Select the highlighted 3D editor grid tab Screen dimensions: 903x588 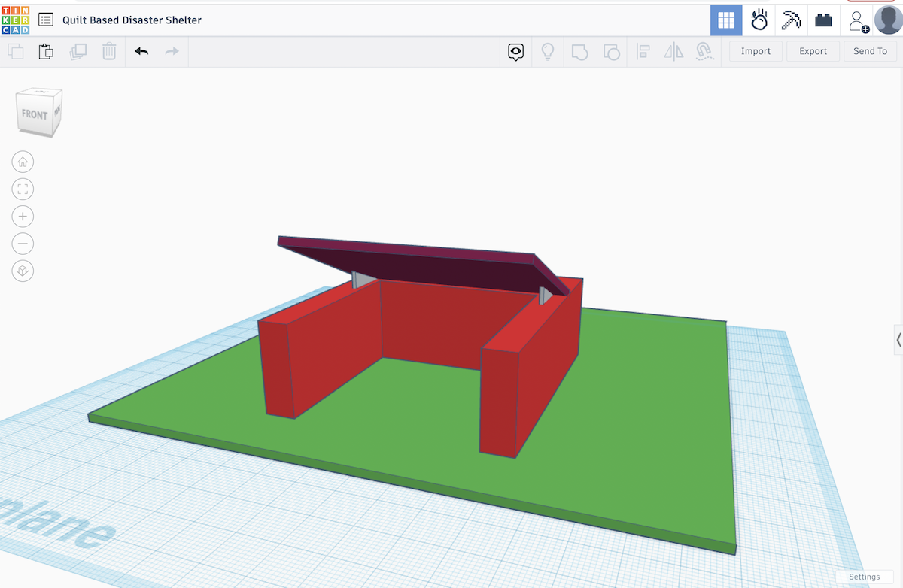click(x=726, y=20)
